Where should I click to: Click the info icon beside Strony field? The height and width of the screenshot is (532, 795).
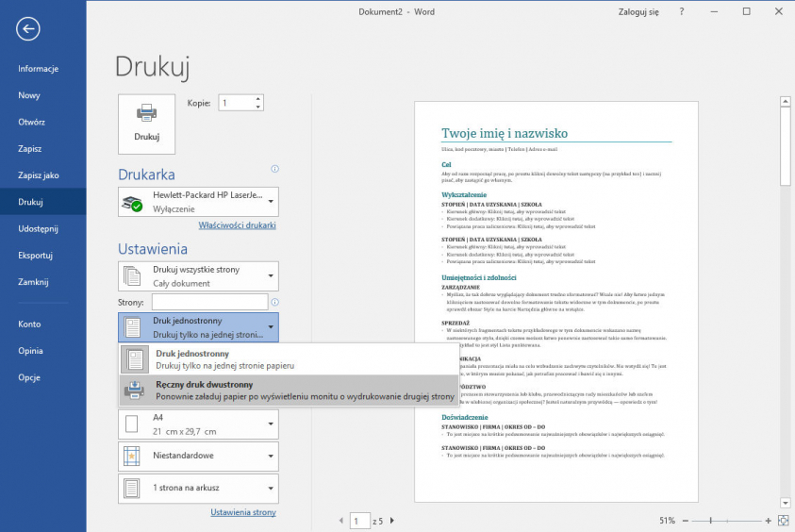click(x=275, y=303)
